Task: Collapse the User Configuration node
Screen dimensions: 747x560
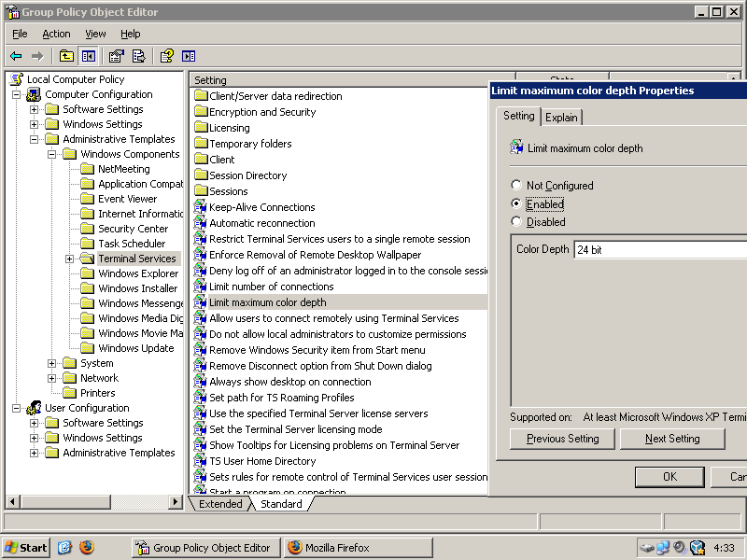Action: coord(16,408)
